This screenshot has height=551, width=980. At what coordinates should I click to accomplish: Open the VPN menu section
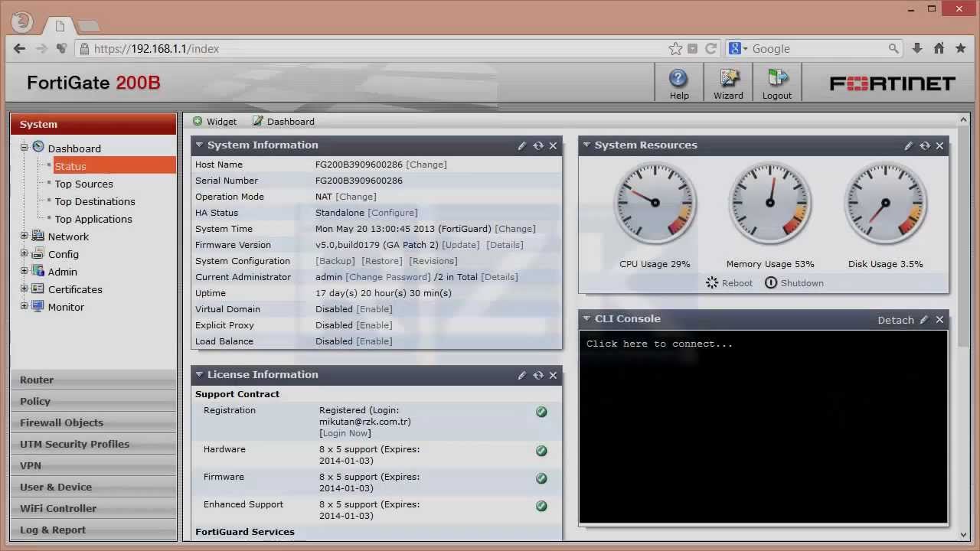[93, 465]
